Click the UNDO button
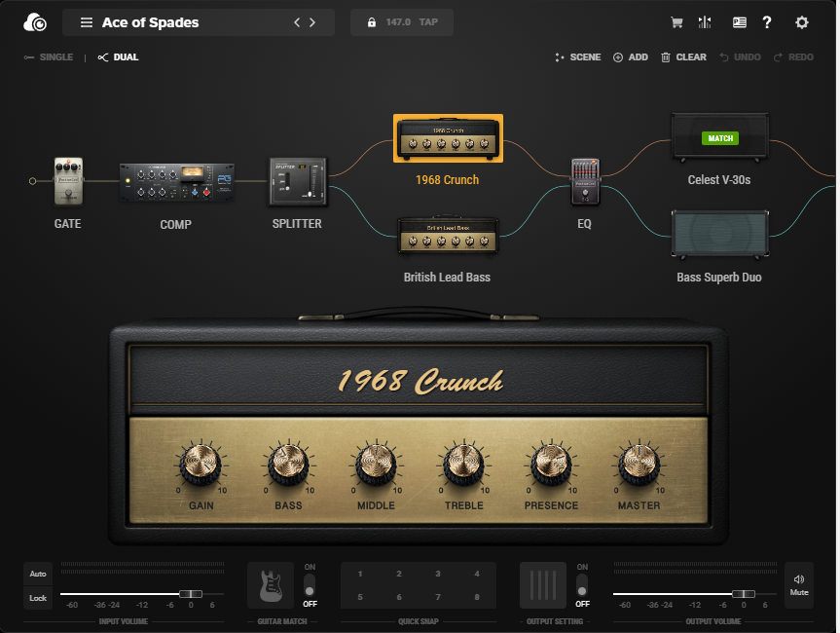 (x=741, y=57)
